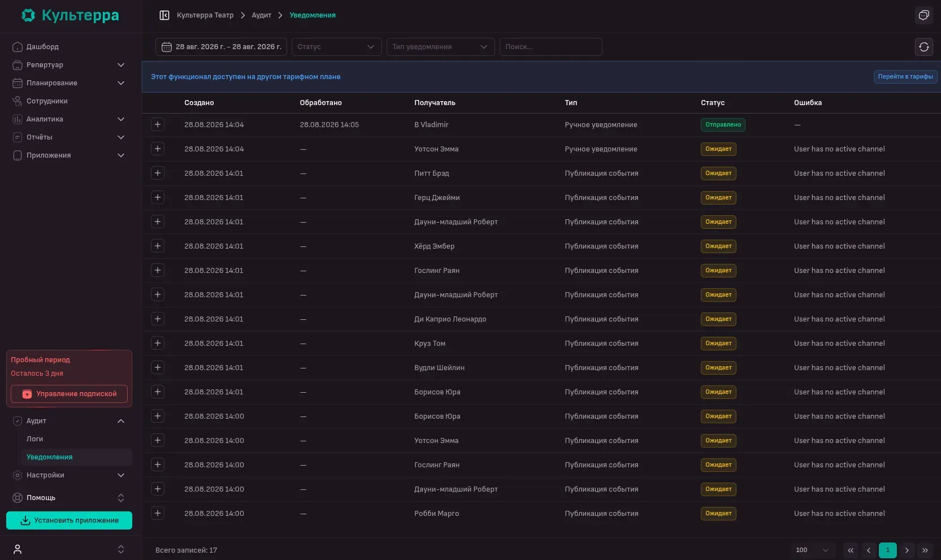This screenshot has width=941, height=560.
Task: Expand row for Робби Марго notification
Action: [x=158, y=513]
